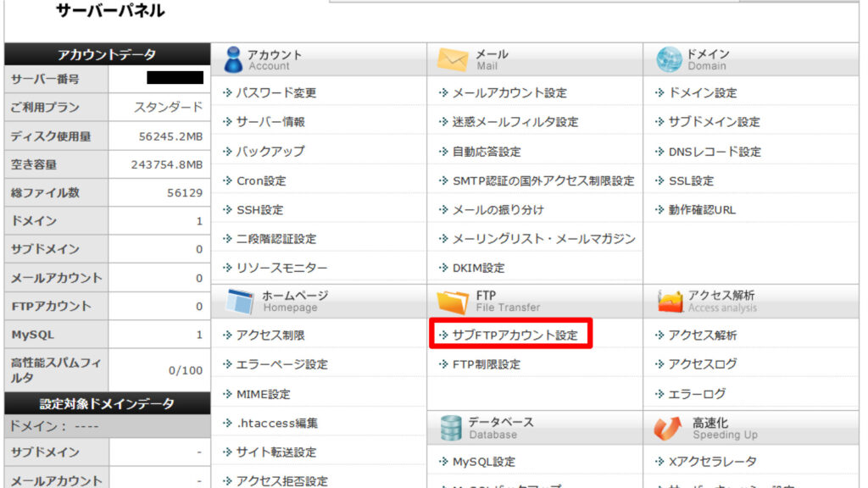Click the blue person Account icon
Viewport: 868px width, 488px height.
(234, 59)
